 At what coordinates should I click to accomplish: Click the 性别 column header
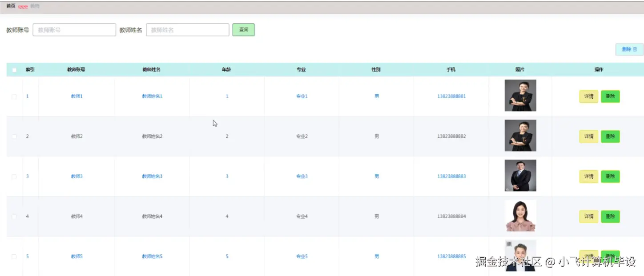[376, 70]
